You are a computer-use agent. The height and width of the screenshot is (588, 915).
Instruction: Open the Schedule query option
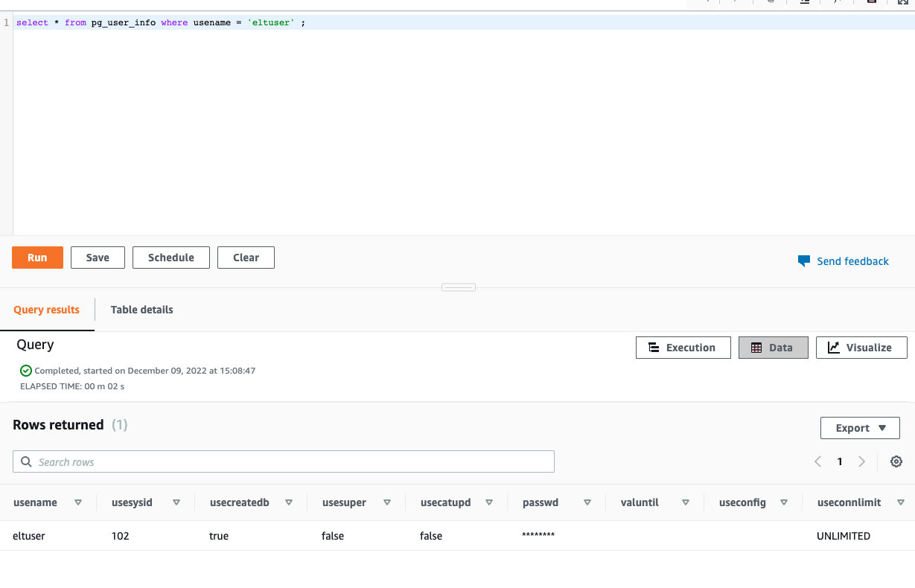pyautogui.click(x=171, y=258)
